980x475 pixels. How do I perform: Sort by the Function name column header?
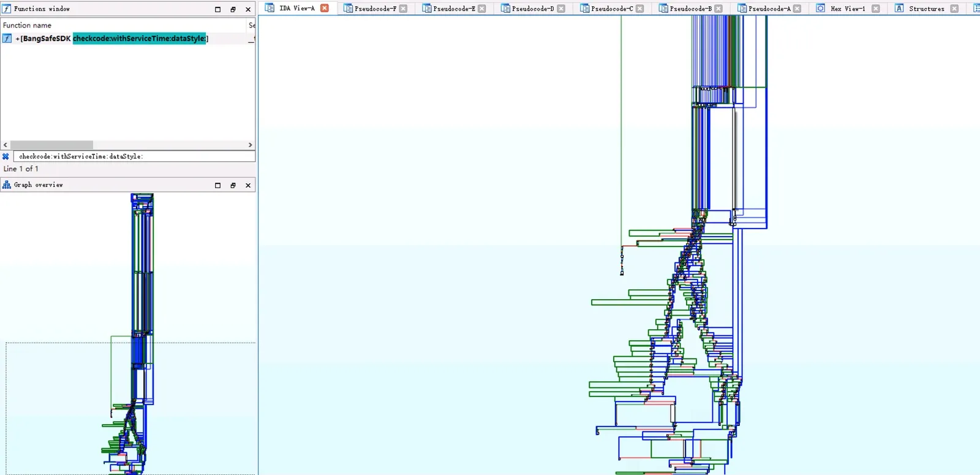click(123, 25)
